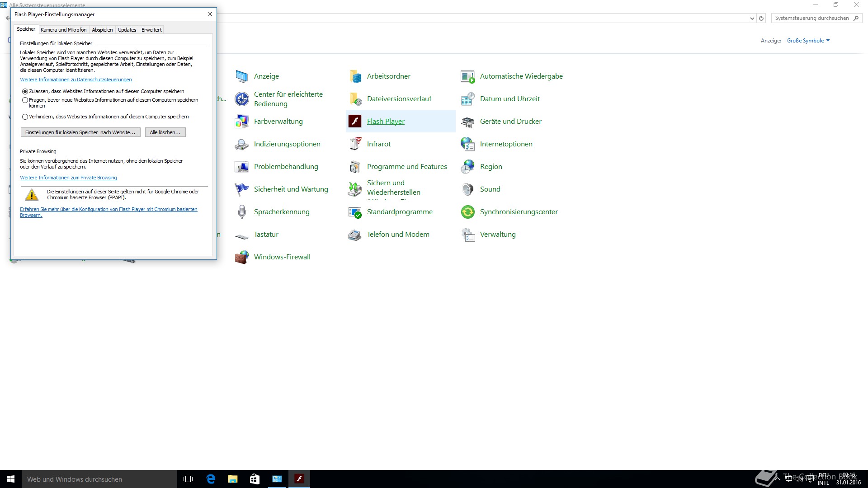The height and width of the screenshot is (488, 868).
Task: Open Sicherheit und Wartung flag icon
Action: point(242,189)
